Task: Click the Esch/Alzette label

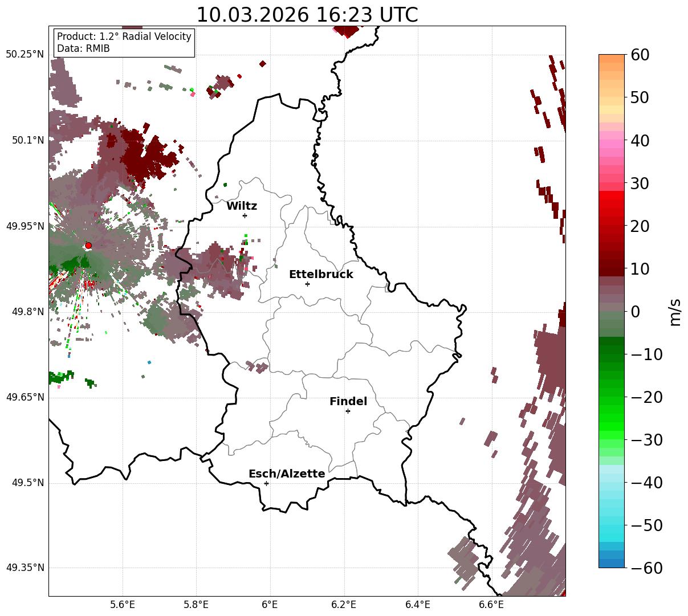Action: click(287, 474)
